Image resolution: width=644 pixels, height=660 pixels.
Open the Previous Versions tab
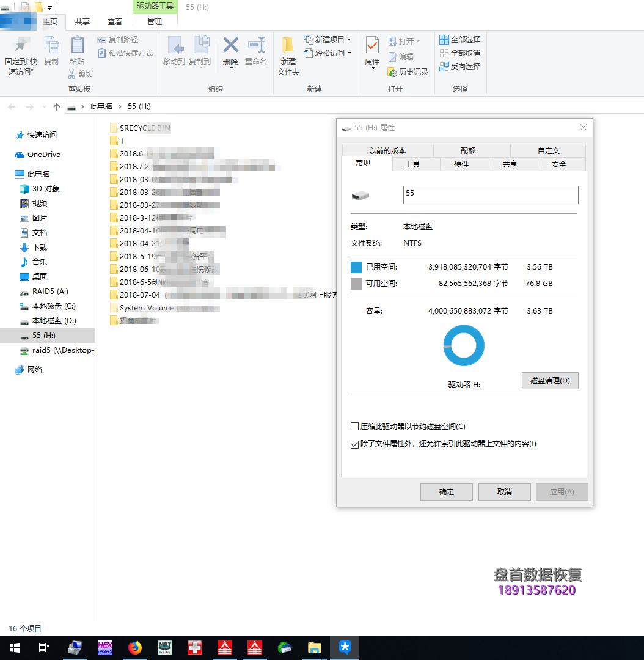(x=387, y=151)
